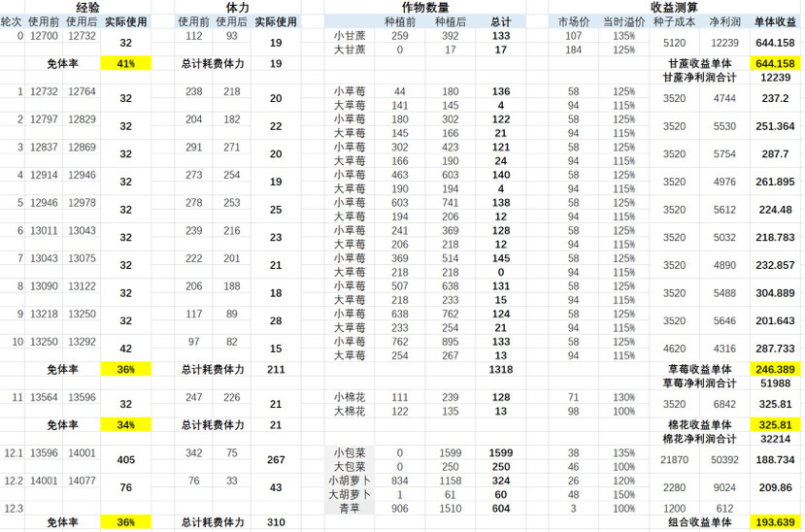Select the 14077 experience cell
Screen dimensions: 805x532
pyautogui.click(x=82, y=481)
